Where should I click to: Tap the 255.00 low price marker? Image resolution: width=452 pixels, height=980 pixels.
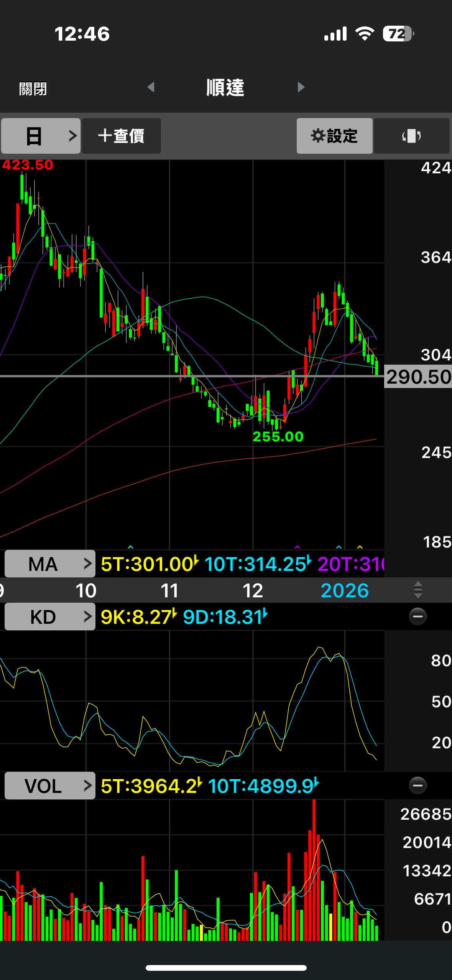[x=278, y=436]
